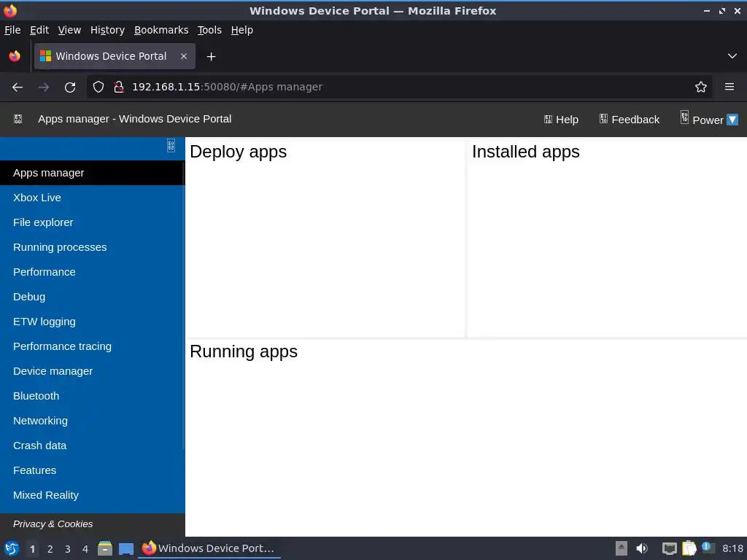This screenshot has height=560, width=747.
Task: Click the Firefox reload page icon
Action: 70,87
